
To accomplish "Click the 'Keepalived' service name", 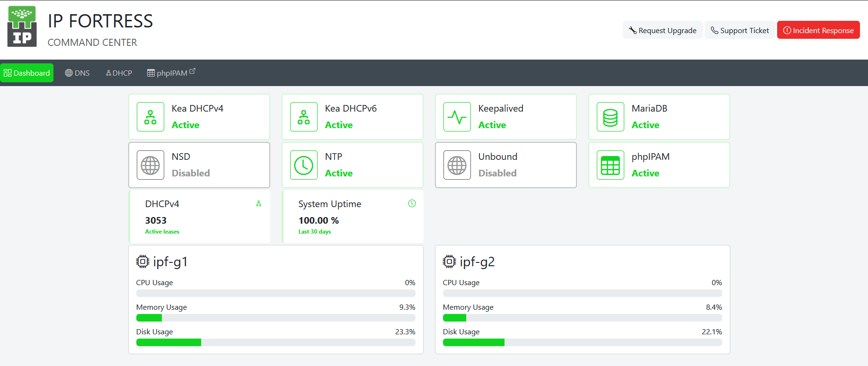I will (x=501, y=108).
